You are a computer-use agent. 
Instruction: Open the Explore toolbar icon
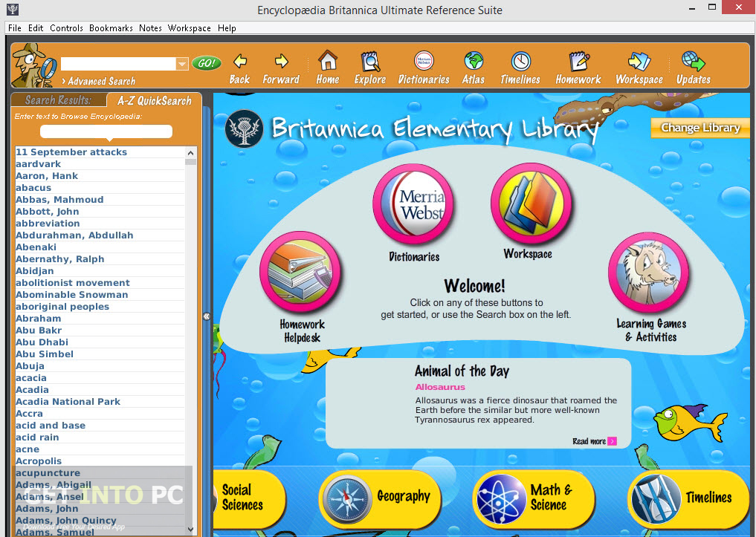point(370,61)
